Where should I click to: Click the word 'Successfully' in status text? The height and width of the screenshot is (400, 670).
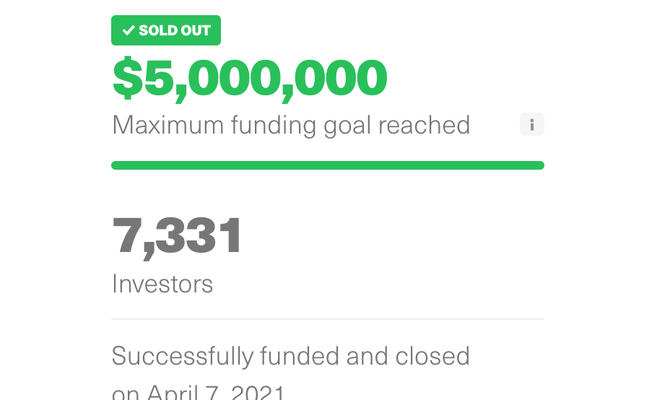pyautogui.click(x=183, y=357)
